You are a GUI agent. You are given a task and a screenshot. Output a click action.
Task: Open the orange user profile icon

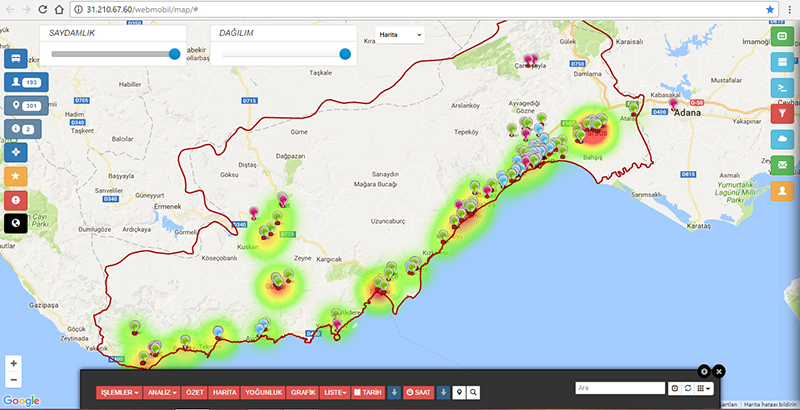(x=782, y=191)
